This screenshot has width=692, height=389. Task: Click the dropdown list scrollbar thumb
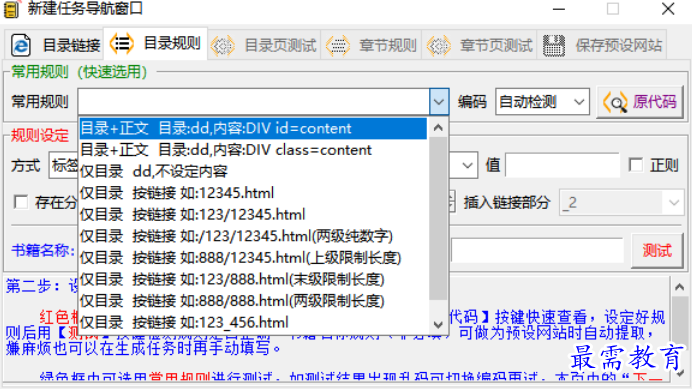438,219
